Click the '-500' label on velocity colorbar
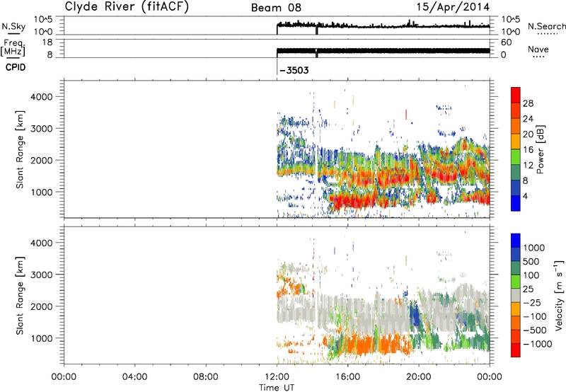 tap(536, 330)
